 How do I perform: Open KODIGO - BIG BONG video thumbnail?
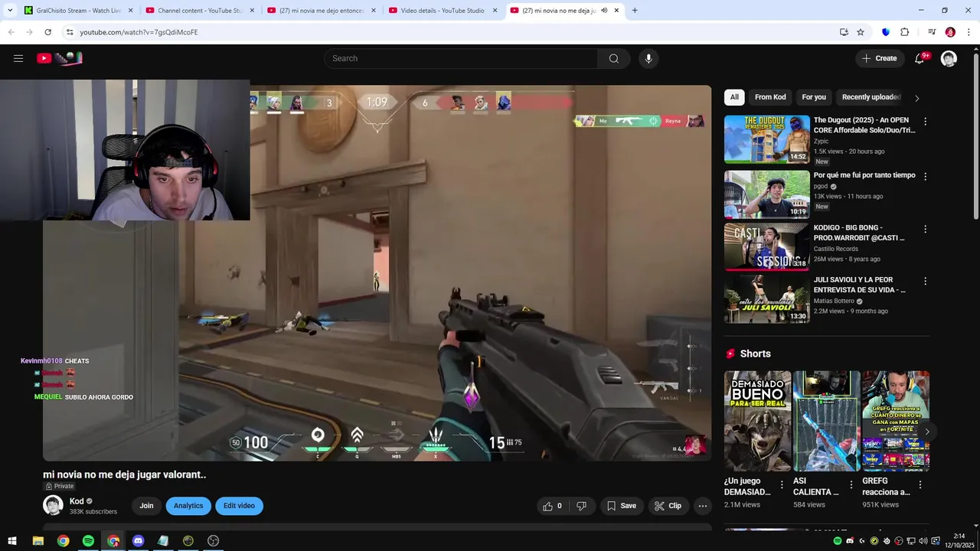click(x=766, y=246)
